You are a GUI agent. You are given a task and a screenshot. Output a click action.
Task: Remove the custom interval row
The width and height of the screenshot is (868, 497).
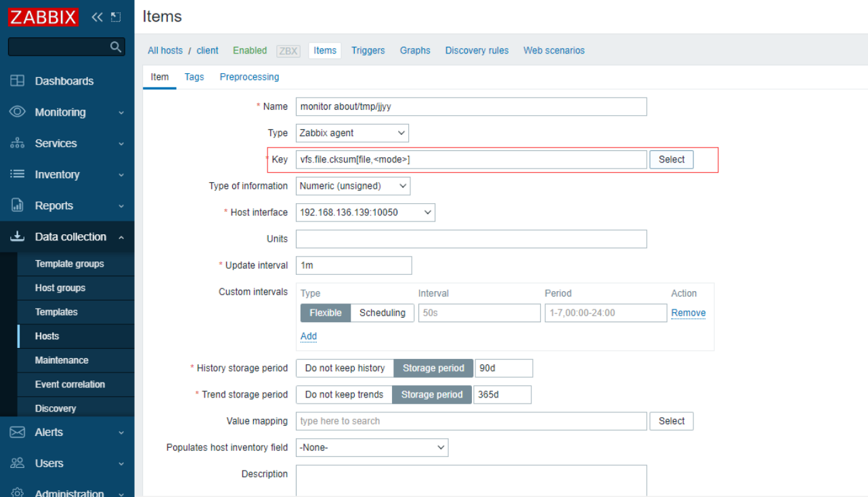689,313
